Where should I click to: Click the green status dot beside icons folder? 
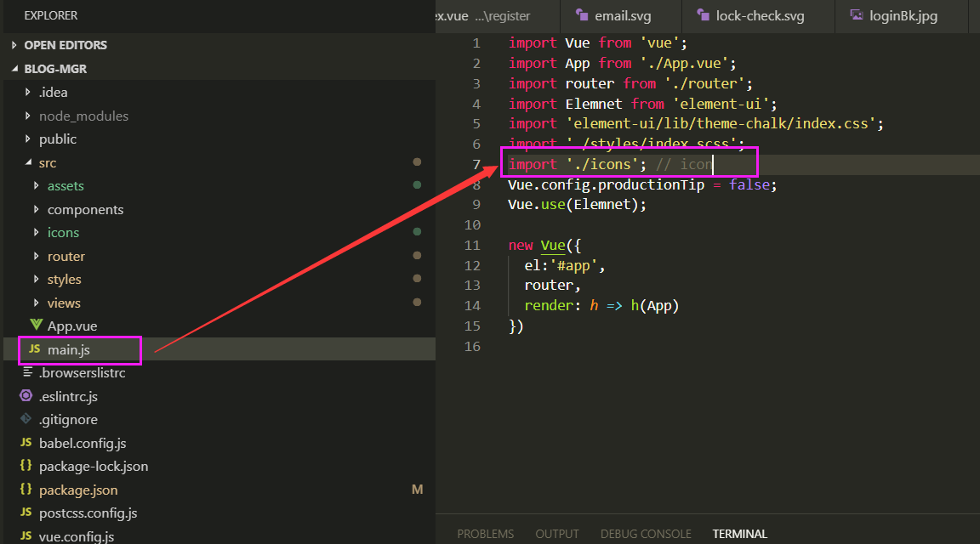[x=417, y=232]
